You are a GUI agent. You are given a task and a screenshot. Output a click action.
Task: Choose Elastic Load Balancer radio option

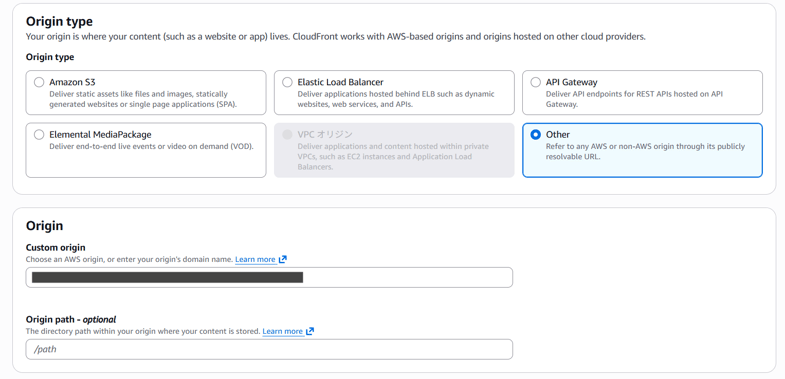pos(287,83)
